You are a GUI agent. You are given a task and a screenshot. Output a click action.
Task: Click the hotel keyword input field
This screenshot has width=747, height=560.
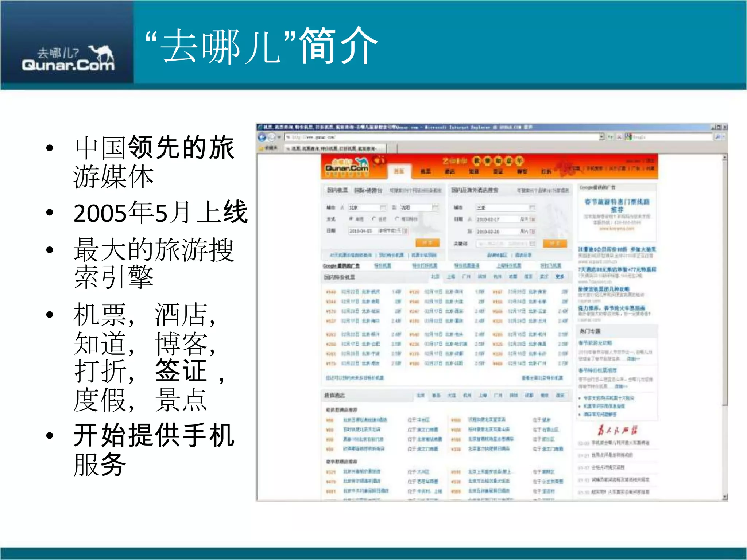point(506,243)
